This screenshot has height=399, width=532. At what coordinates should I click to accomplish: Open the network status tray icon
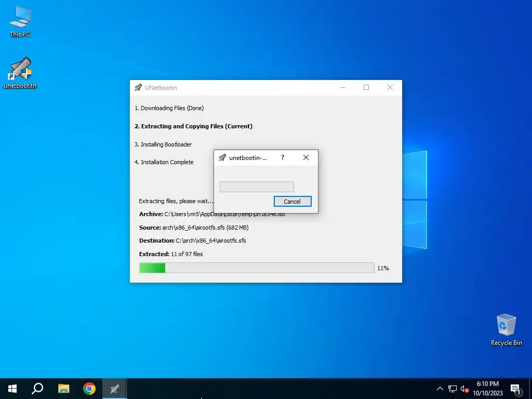453,389
